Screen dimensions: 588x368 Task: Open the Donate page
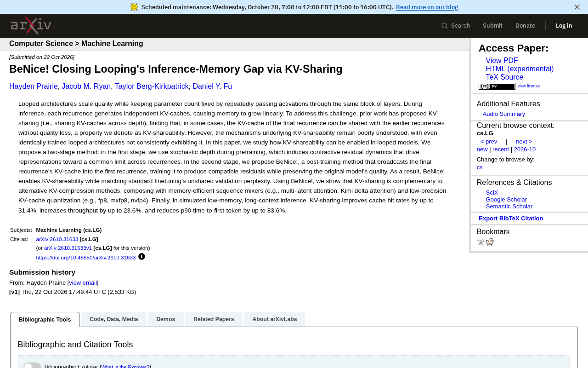525,26
